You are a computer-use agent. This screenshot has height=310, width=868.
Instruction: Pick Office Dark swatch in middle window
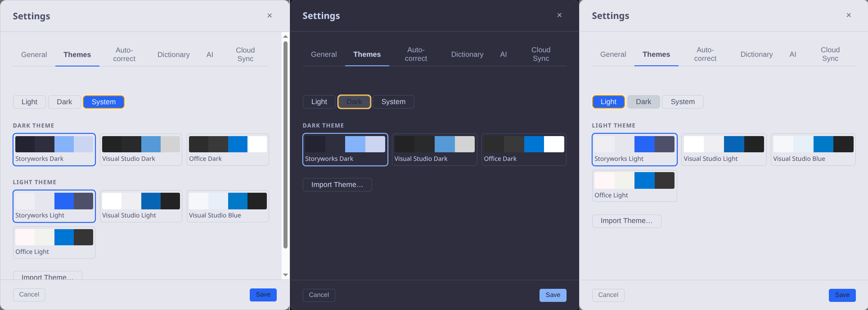[x=524, y=150]
